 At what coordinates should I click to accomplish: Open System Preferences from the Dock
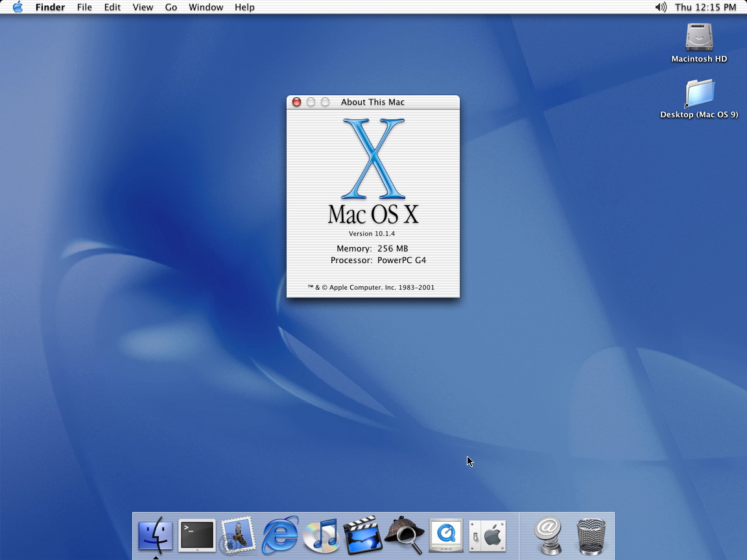(x=487, y=535)
